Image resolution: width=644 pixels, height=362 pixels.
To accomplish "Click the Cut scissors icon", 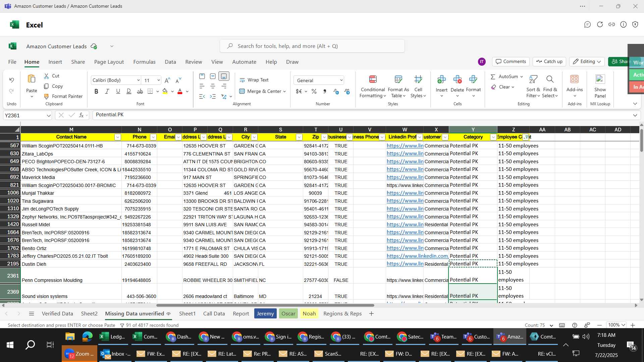I will tap(46, 76).
